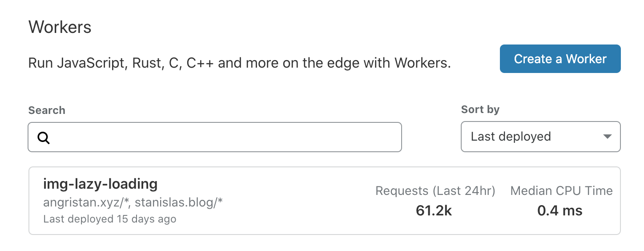Click the C++ text in the description

pos(201,63)
